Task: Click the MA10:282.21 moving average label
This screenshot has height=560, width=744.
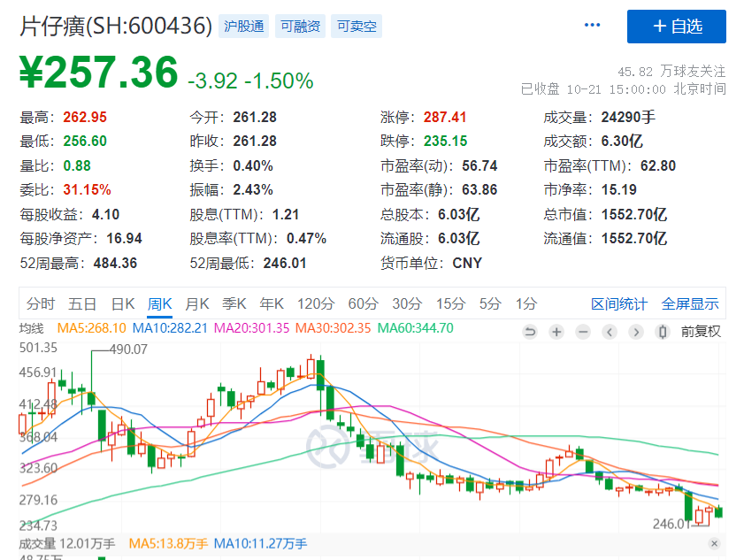Action: point(170,328)
